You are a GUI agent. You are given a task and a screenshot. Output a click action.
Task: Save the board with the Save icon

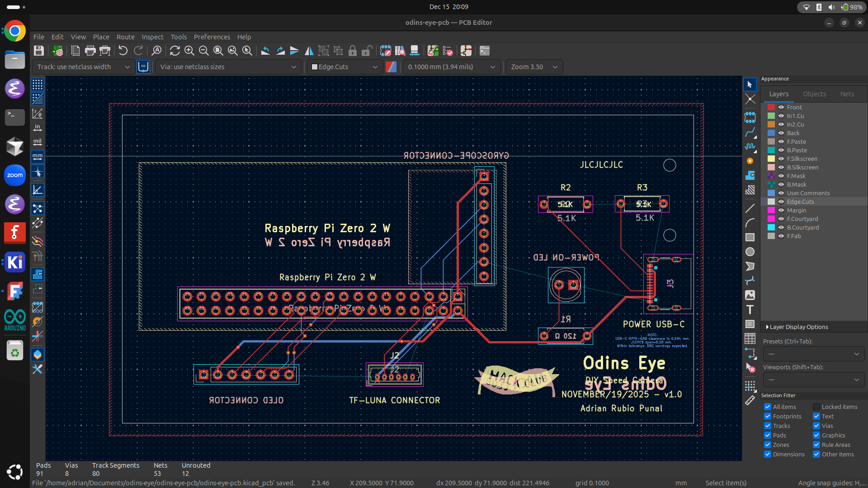click(x=38, y=51)
